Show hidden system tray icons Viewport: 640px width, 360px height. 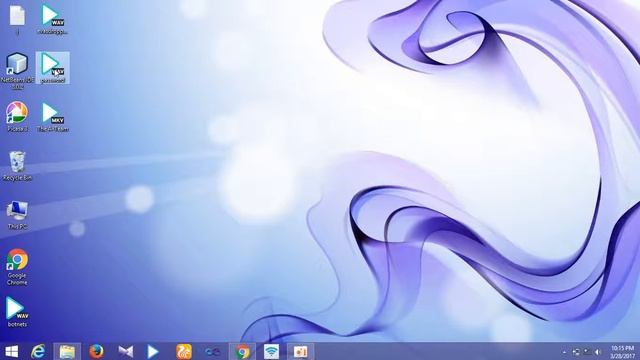[x=564, y=352]
